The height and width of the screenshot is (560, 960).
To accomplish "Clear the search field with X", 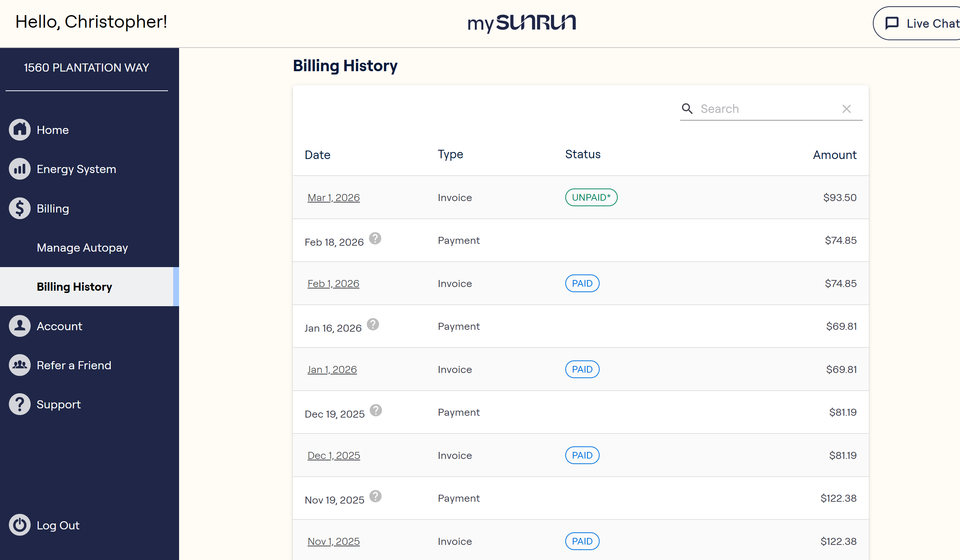I will tap(847, 109).
